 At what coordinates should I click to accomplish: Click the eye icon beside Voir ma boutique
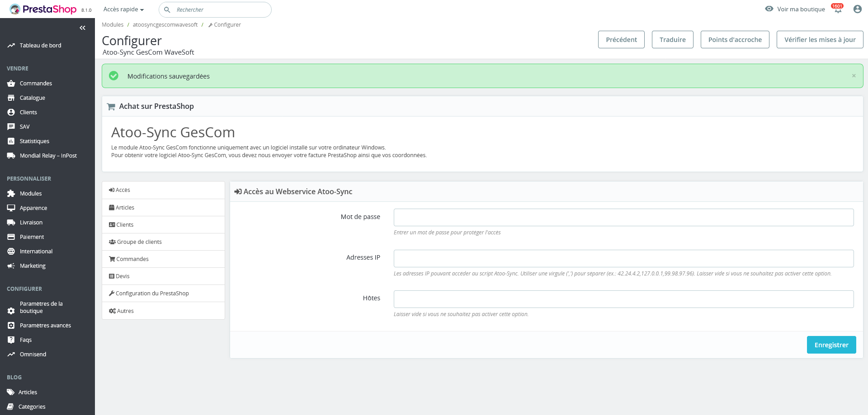point(769,9)
